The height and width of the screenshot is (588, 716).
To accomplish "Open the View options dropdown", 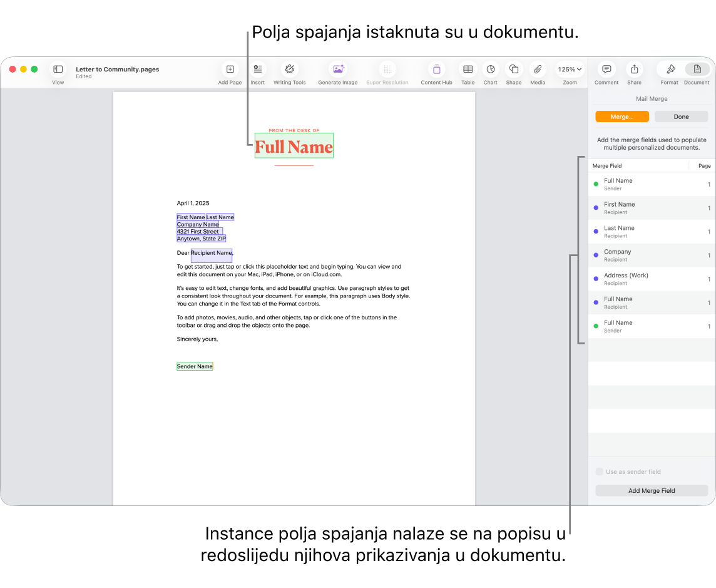I will (58, 70).
